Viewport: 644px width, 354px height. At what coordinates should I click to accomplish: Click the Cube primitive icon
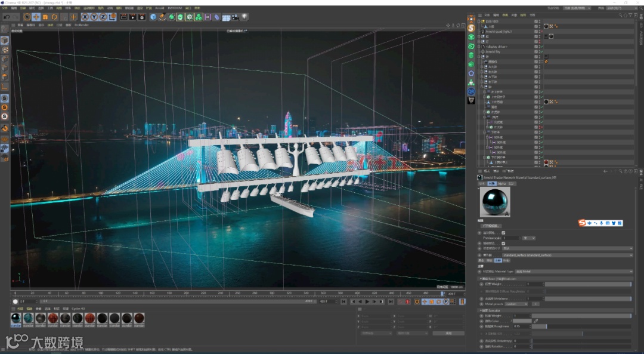point(153,17)
